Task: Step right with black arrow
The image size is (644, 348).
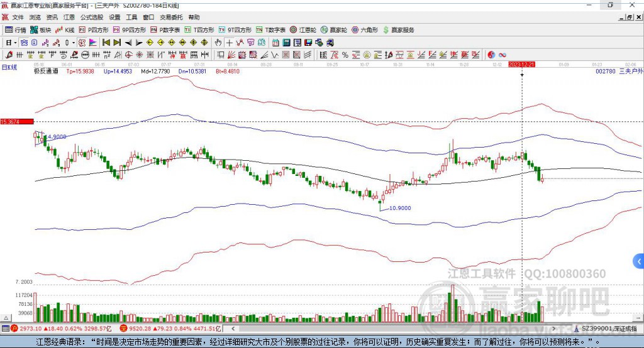Action: [139, 43]
